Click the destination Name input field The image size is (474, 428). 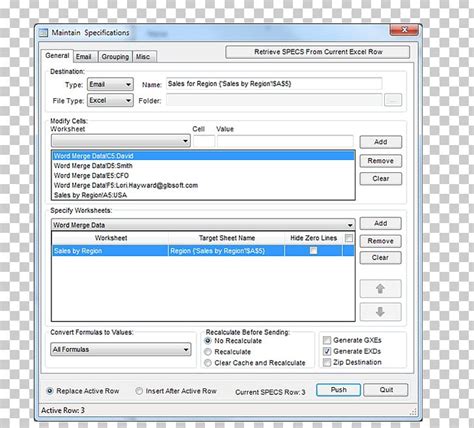click(274, 84)
